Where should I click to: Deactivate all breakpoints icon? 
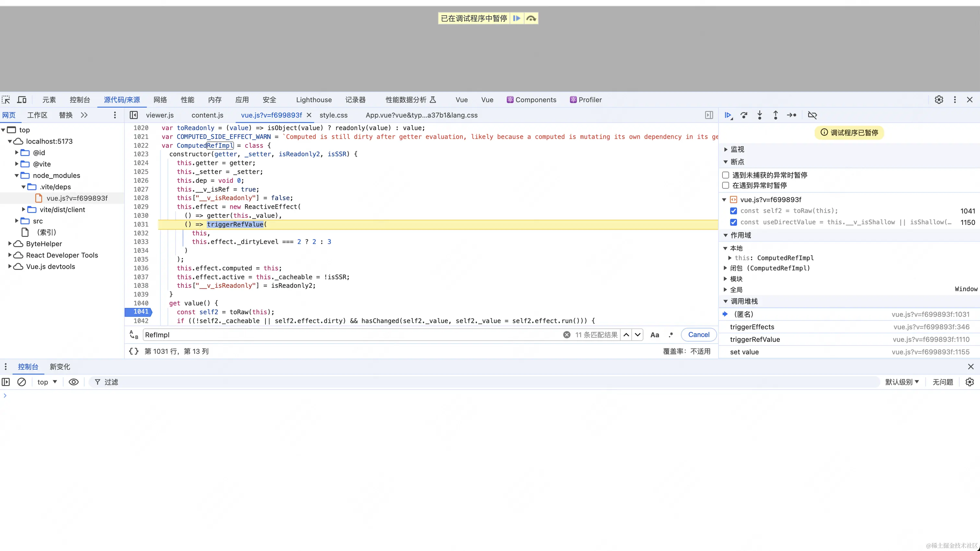[812, 115]
